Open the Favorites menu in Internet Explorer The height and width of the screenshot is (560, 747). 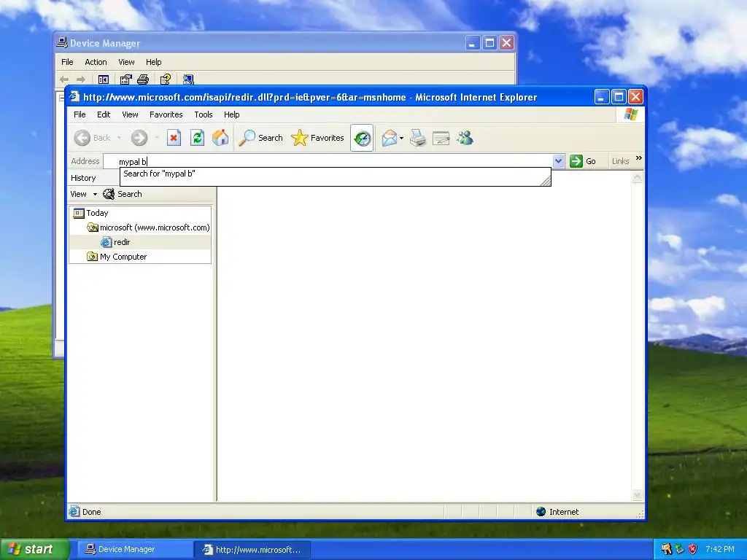[166, 114]
